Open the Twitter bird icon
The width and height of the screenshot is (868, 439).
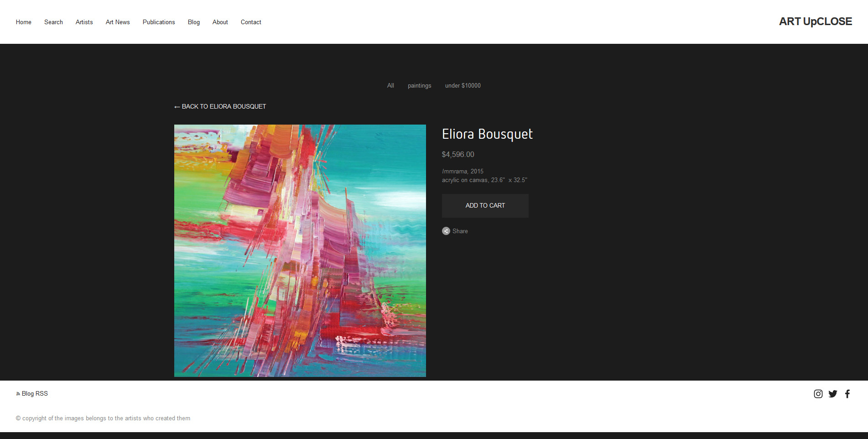(x=832, y=394)
